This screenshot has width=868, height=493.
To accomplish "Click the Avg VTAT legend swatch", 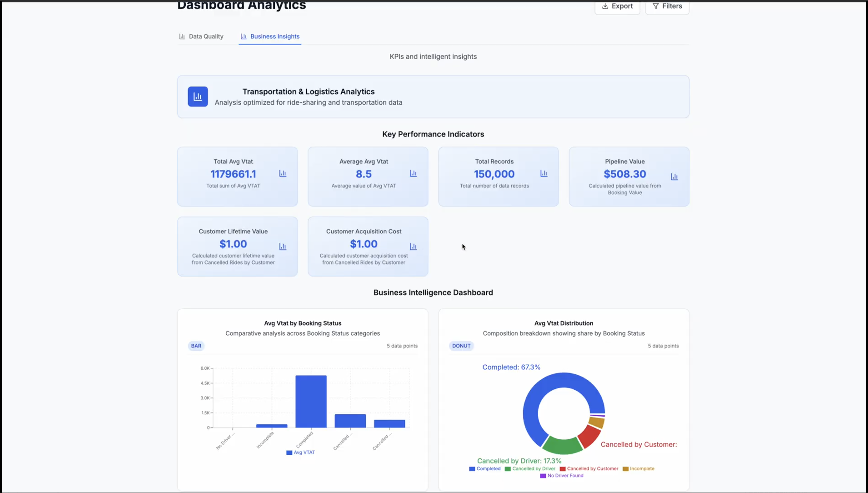I will 289,453.
